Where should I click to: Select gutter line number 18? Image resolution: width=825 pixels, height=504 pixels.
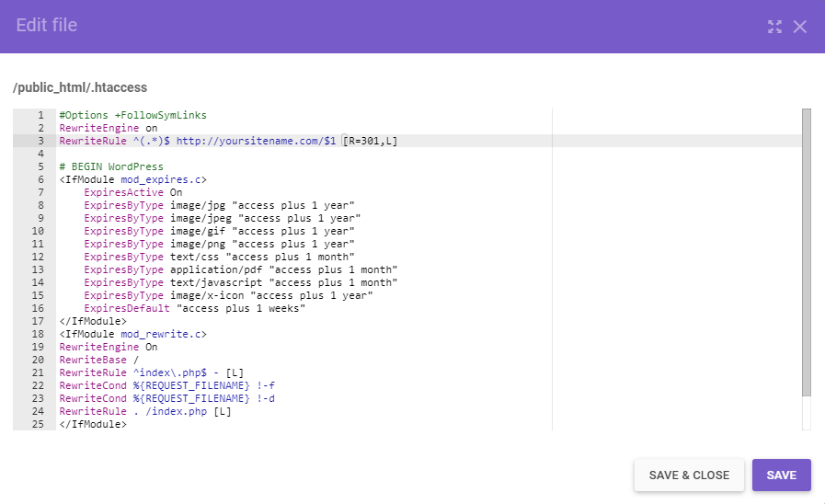pyautogui.click(x=40, y=334)
